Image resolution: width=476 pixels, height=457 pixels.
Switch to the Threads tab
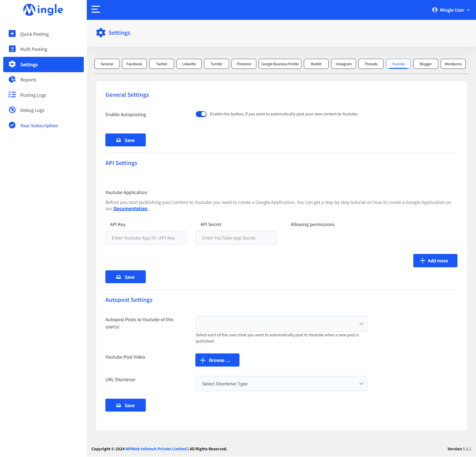[x=371, y=64]
